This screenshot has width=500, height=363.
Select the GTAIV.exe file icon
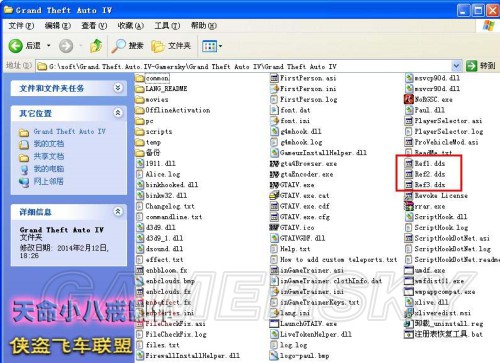274,185
